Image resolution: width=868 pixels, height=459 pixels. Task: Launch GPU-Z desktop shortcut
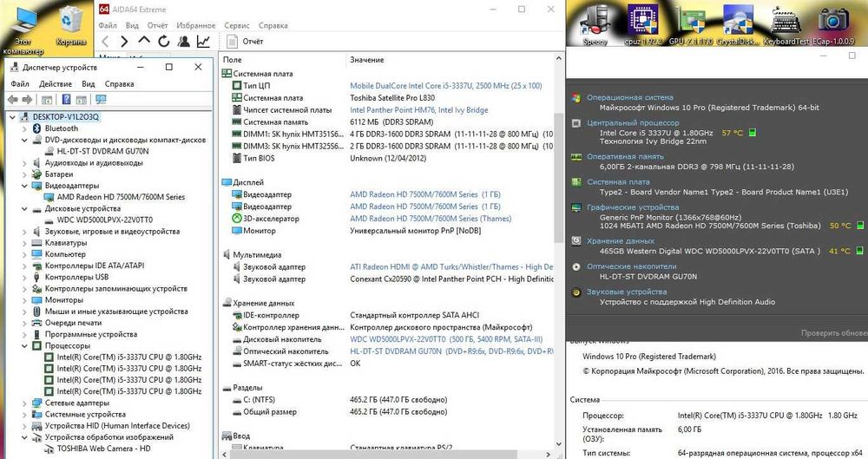pyautogui.click(x=692, y=24)
